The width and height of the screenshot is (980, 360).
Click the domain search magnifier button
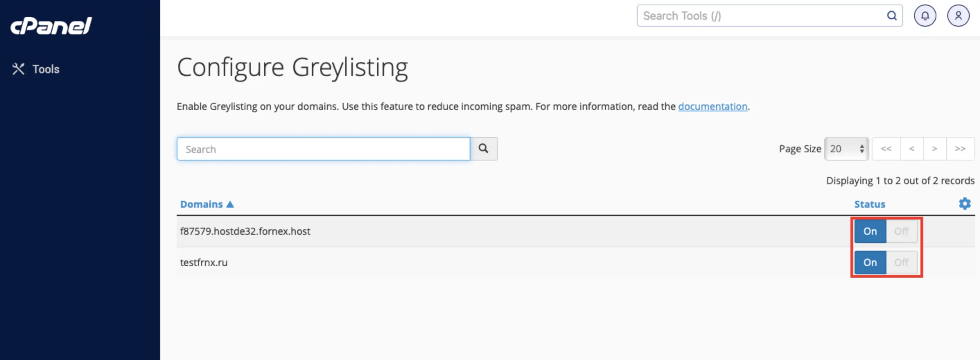[x=483, y=149]
